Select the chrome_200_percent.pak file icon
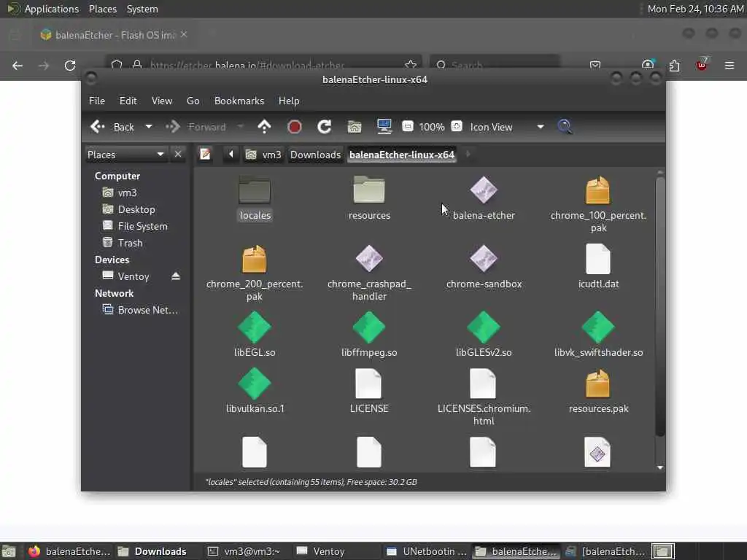Viewport: 747px width, 560px height. coord(255,259)
